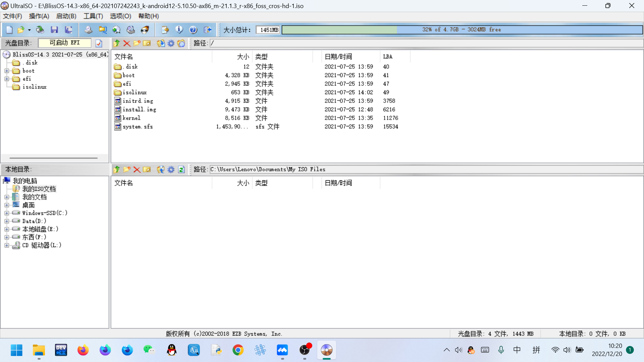644x362 pixels.
Task: Open Chrome from the taskbar
Action: point(238,350)
